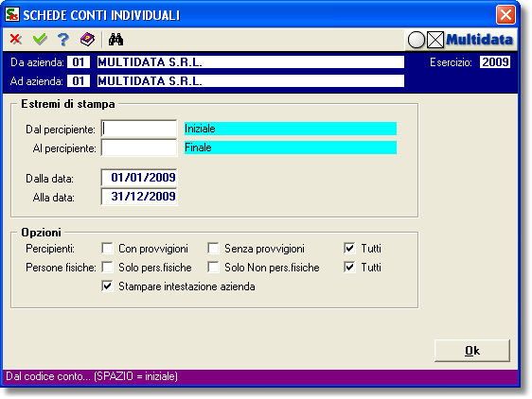
Task: Click the Estremi di stampa group label
Action: (x=68, y=104)
